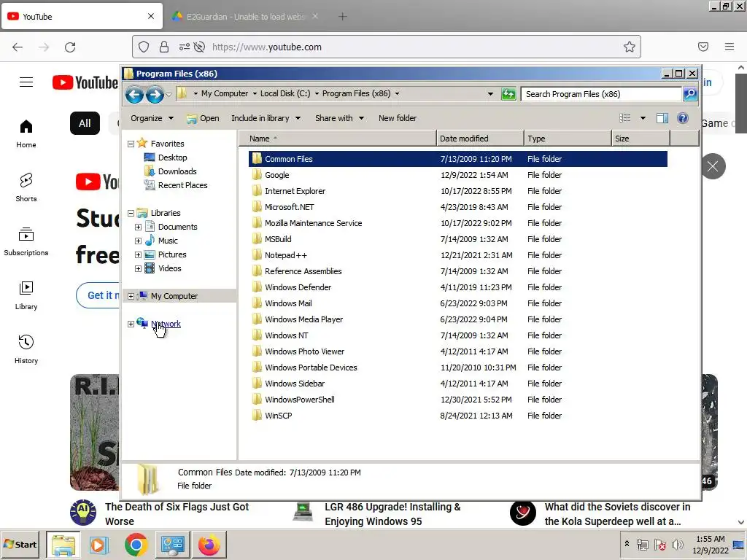Open the site padlock security info
Image resolution: width=747 pixels, height=560 pixels.
click(164, 47)
